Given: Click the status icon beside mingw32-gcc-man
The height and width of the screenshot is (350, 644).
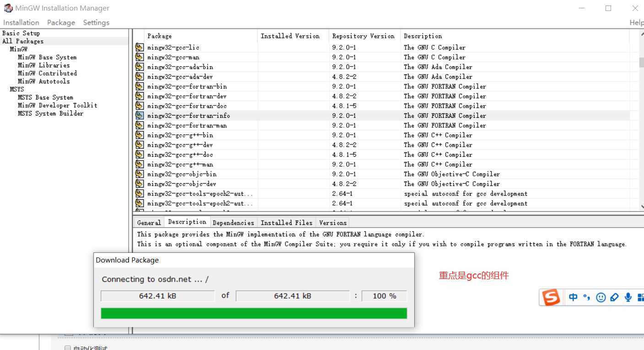Looking at the screenshot, I should point(139,57).
